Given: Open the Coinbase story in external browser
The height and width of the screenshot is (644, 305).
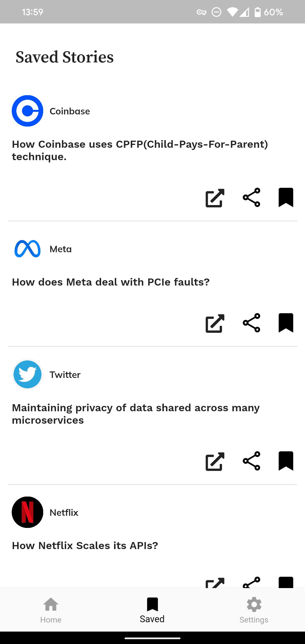Looking at the screenshot, I should 215,198.
